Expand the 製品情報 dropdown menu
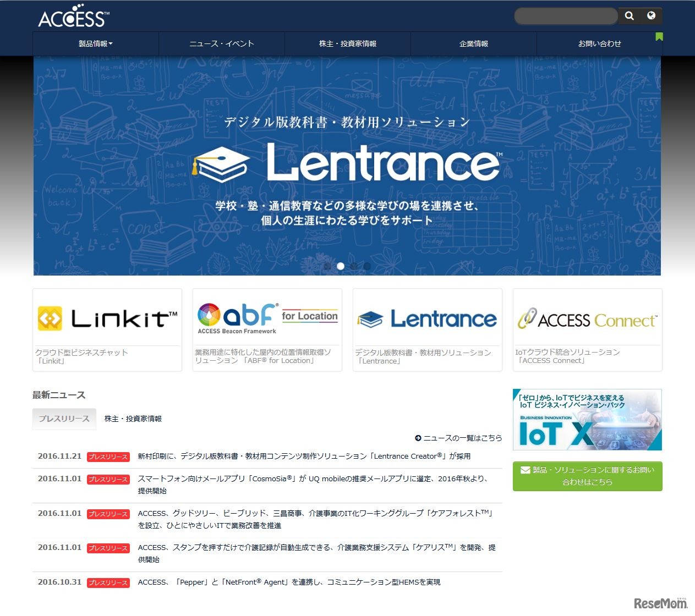 96,43
